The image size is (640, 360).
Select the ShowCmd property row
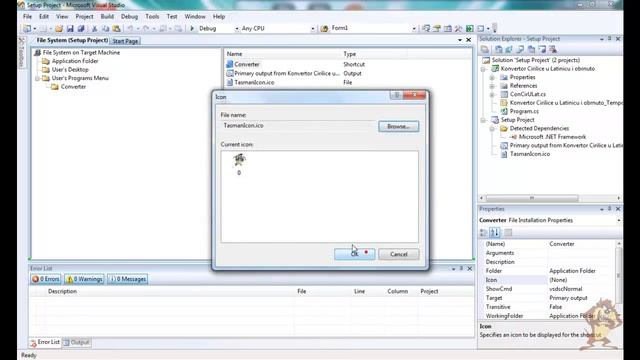[549, 289]
